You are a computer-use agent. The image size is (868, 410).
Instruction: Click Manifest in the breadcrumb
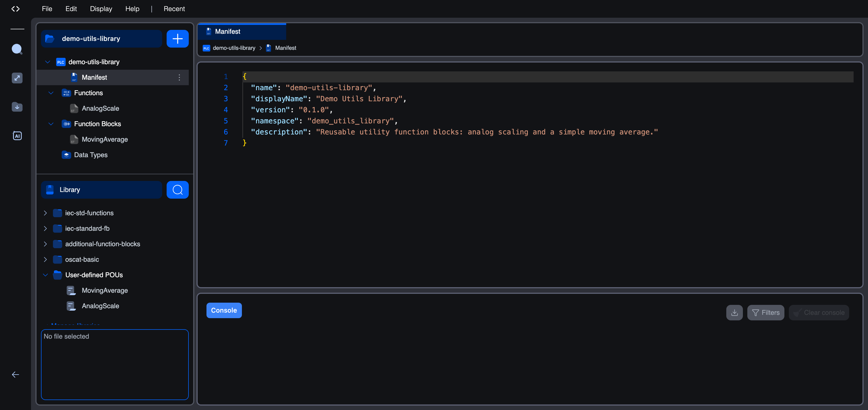pyautogui.click(x=285, y=48)
